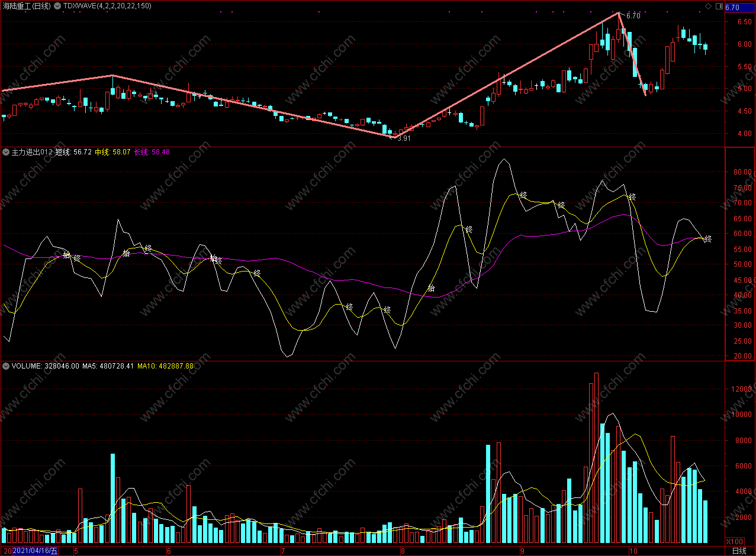The image size is (756, 556).
Task: Click the MA10: 482887.88 label
Action: pos(166,366)
